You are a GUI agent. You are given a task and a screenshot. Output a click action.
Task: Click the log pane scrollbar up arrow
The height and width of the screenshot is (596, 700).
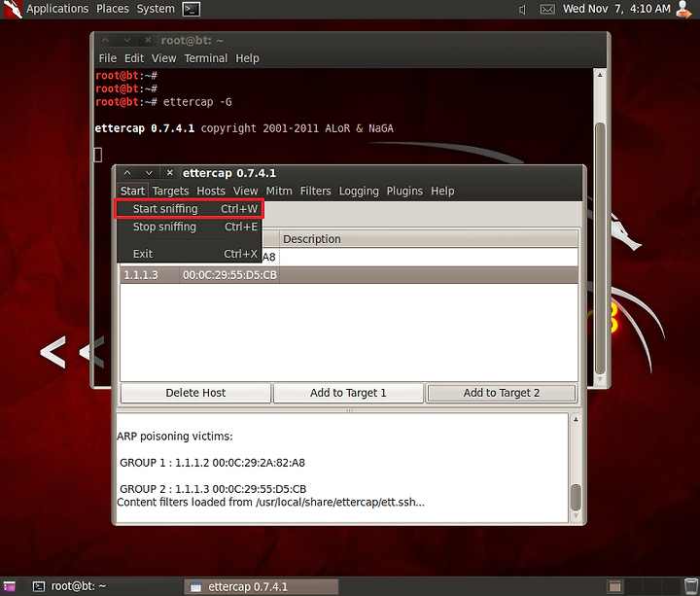576,419
